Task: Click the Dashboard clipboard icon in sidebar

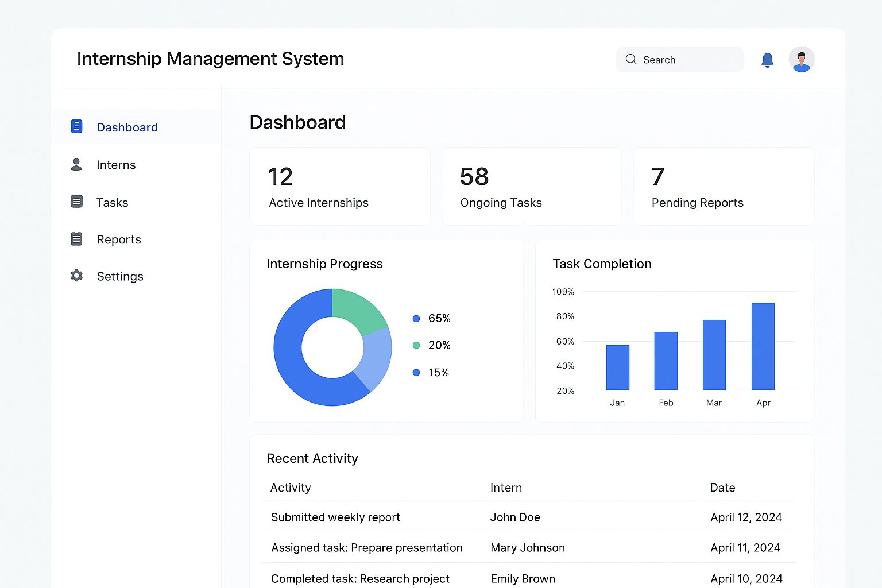Action: 76,126
